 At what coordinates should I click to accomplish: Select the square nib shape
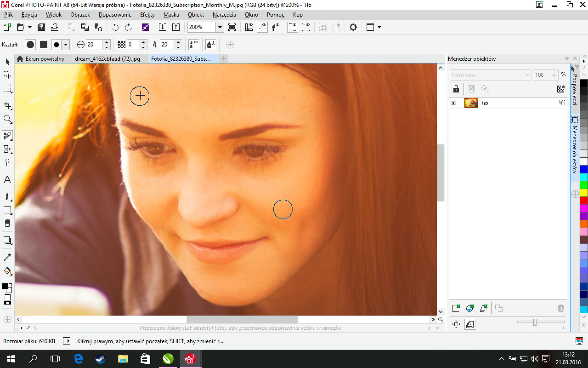tap(44, 45)
